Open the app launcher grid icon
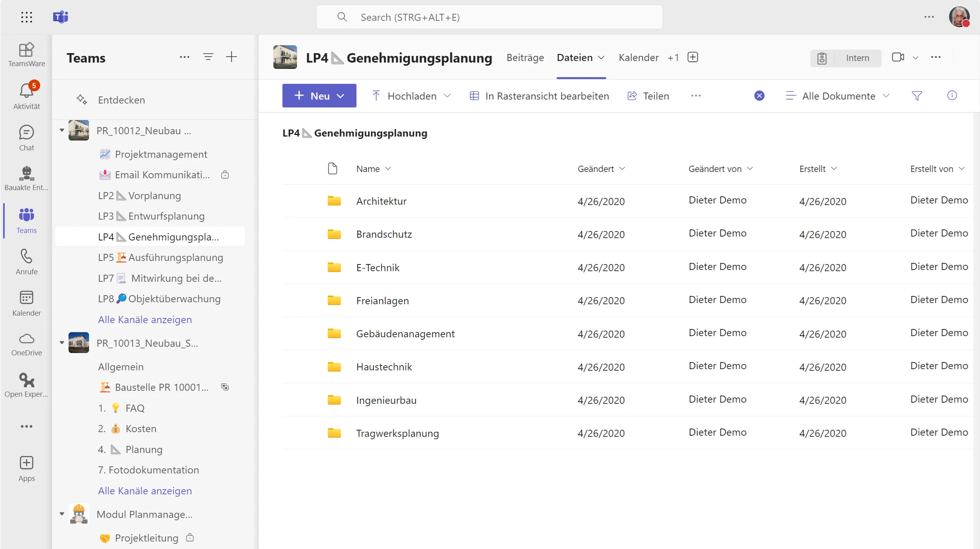The height and width of the screenshot is (549, 980). tap(26, 17)
